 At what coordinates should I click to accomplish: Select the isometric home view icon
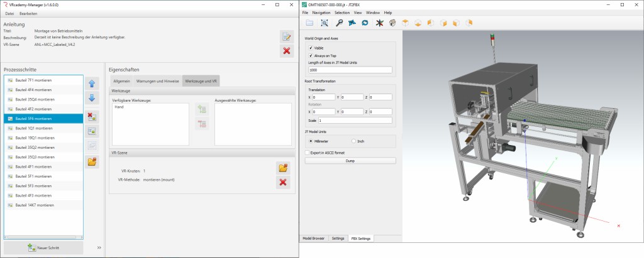(x=392, y=23)
